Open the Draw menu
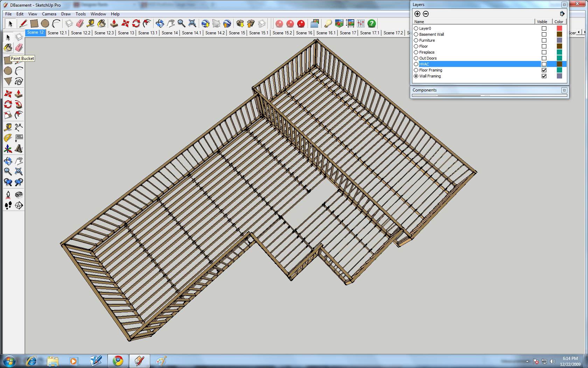Viewport: 588px width, 368px height. (66, 14)
